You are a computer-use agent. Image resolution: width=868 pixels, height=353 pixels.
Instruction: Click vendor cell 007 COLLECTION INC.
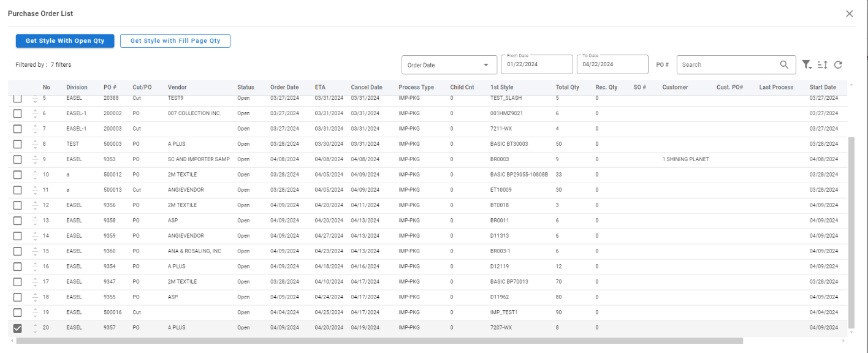(194, 113)
